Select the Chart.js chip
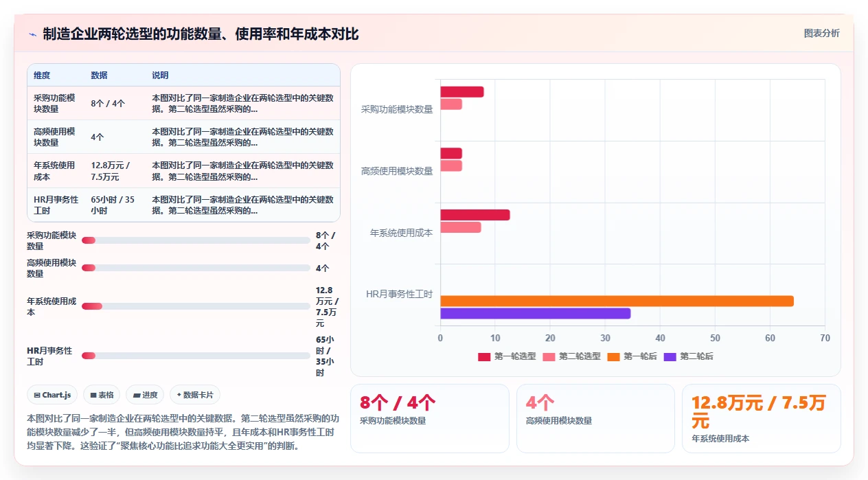Image resolution: width=868 pixels, height=480 pixels. click(52, 395)
